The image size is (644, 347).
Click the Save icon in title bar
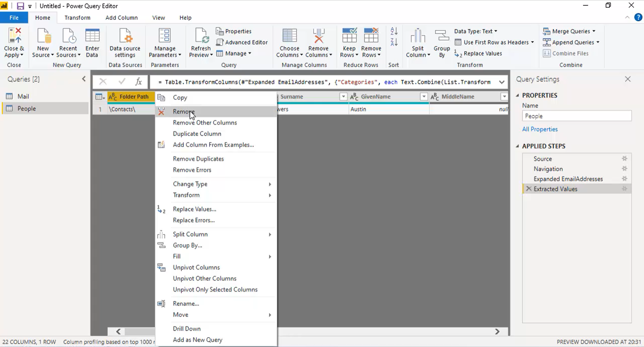coord(20,6)
